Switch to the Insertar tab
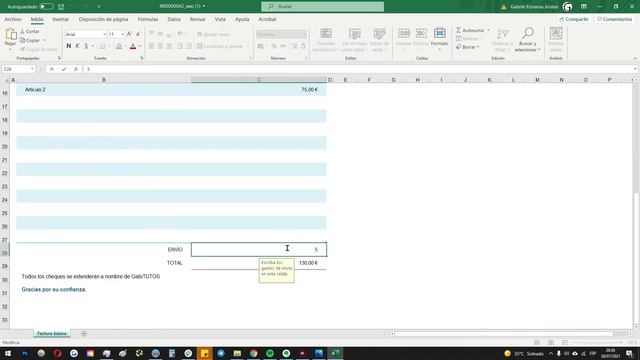This screenshot has height=360, width=640. tap(60, 19)
